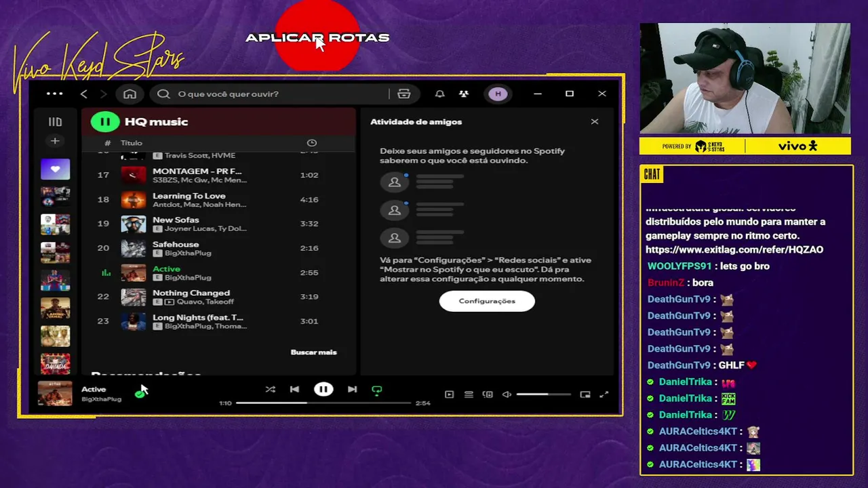
Task: Select the track 'Nothing Changed'
Action: point(218,297)
